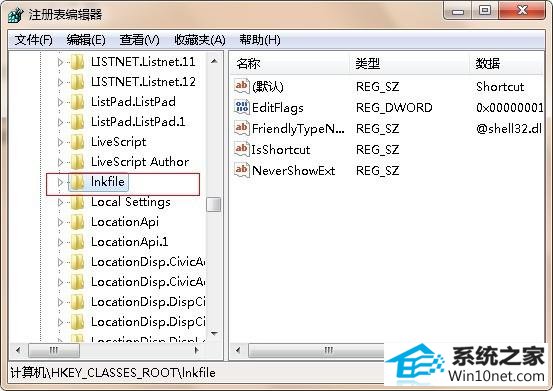Expand the ListPad.ListPad key arrow

[x=60, y=102]
